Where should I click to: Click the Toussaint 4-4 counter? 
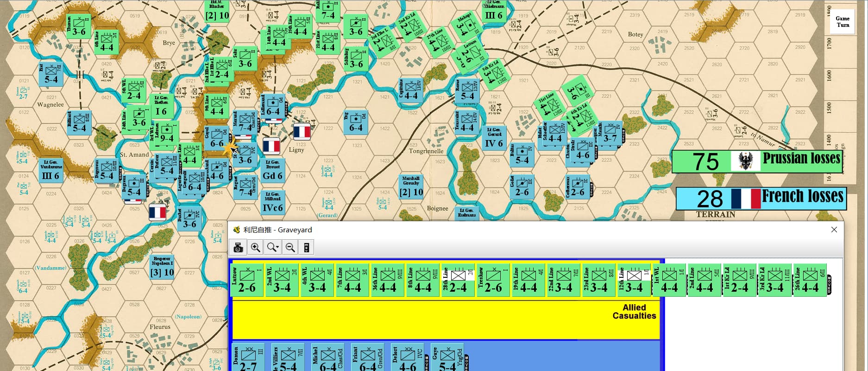(x=466, y=122)
